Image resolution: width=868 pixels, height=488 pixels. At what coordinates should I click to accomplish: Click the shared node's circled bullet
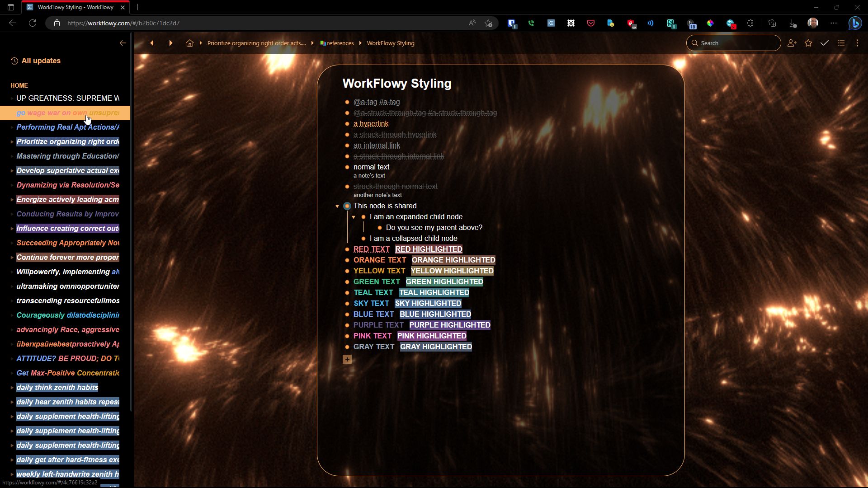pyautogui.click(x=347, y=206)
